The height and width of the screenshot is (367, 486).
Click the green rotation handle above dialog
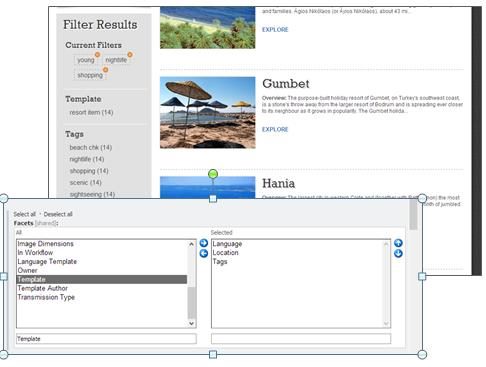click(213, 174)
